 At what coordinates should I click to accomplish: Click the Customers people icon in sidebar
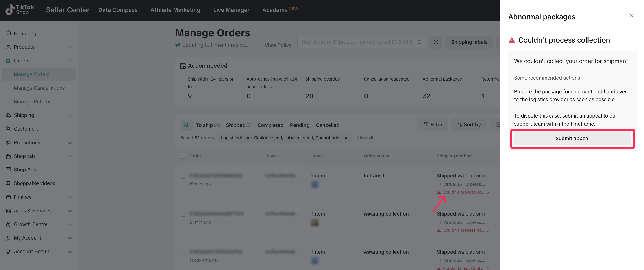click(8, 129)
